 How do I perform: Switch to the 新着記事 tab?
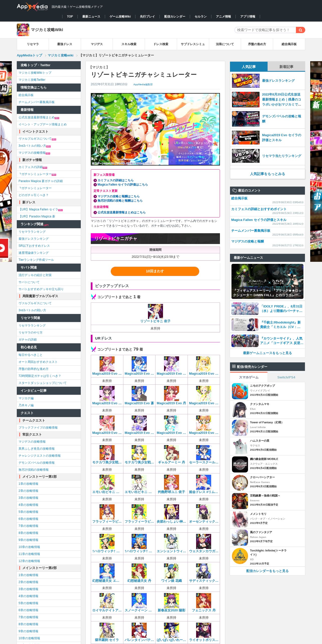tap(286, 67)
